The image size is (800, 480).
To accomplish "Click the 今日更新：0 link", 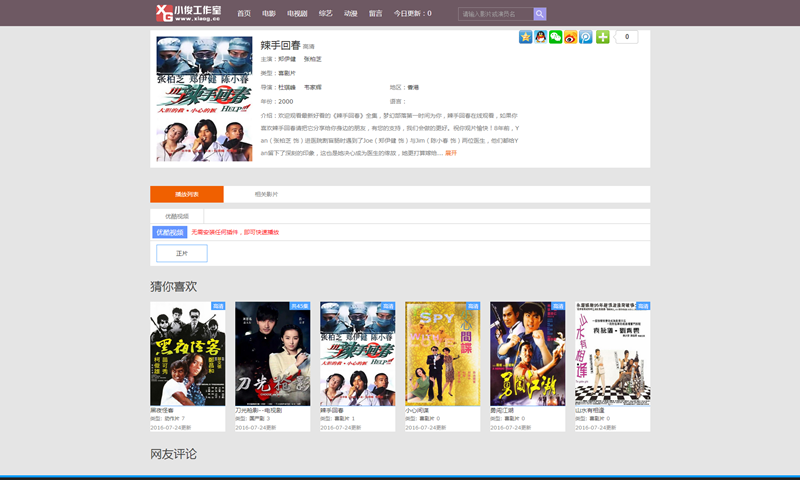I will [412, 14].
